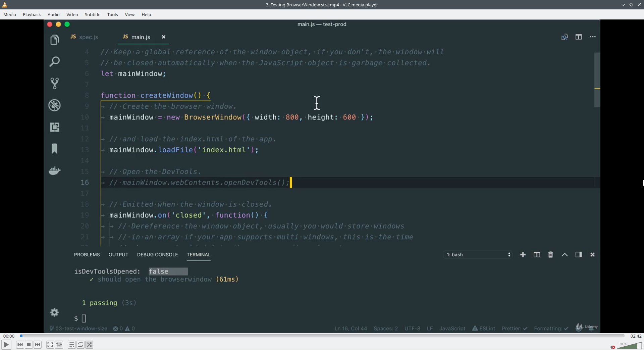Open the Debug icon in the activity bar

(x=54, y=105)
